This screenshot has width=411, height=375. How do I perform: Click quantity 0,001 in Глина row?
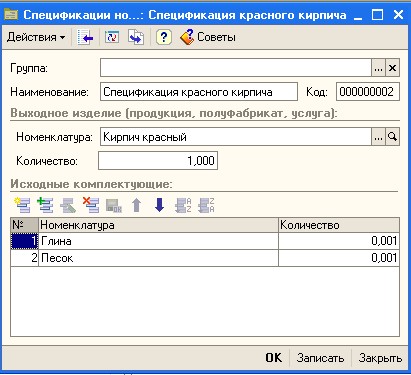[339, 241]
